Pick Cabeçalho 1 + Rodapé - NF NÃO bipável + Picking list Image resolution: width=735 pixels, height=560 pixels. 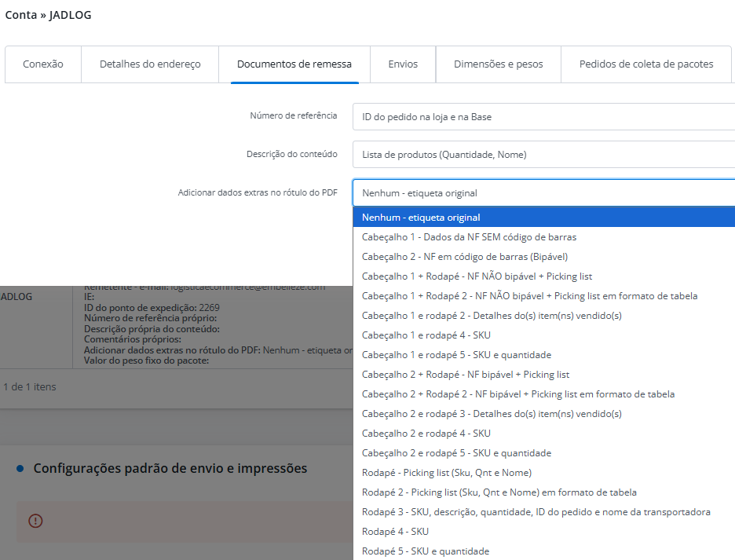pos(543,276)
